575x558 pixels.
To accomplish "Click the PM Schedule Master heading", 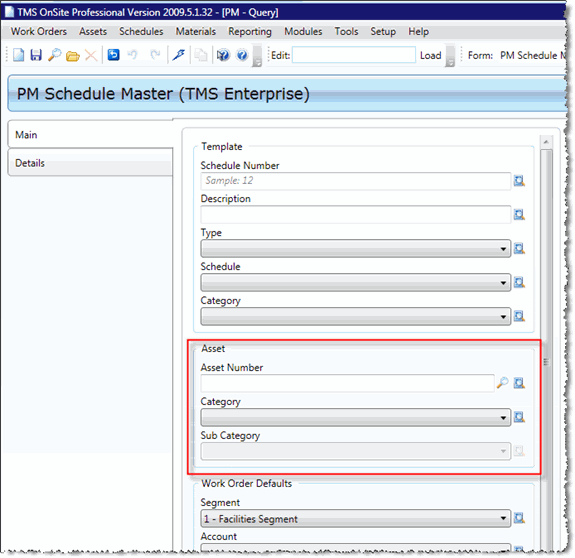I will pos(163,94).
